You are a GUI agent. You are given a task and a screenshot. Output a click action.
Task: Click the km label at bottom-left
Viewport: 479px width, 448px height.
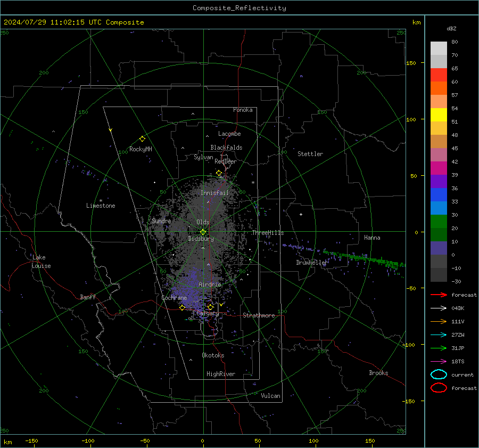(x=7, y=442)
